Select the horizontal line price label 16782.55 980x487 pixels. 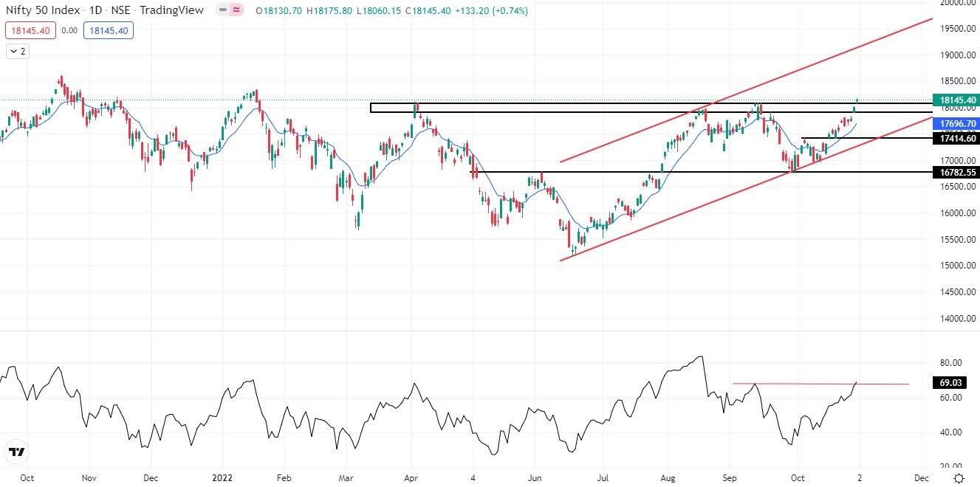coord(956,172)
